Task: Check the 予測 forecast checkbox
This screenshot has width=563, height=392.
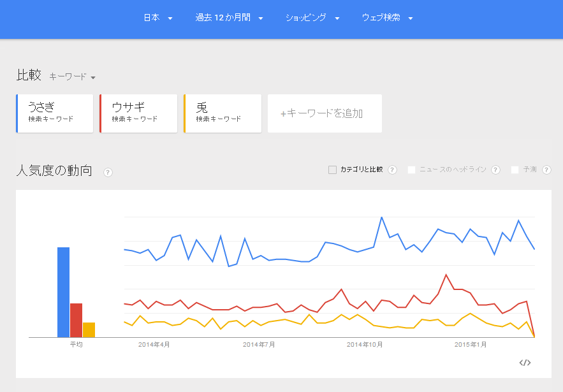Action: point(515,170)
